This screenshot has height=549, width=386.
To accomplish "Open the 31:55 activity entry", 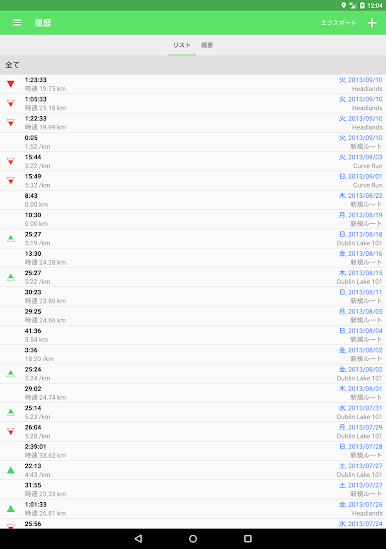I will (193, 489).
